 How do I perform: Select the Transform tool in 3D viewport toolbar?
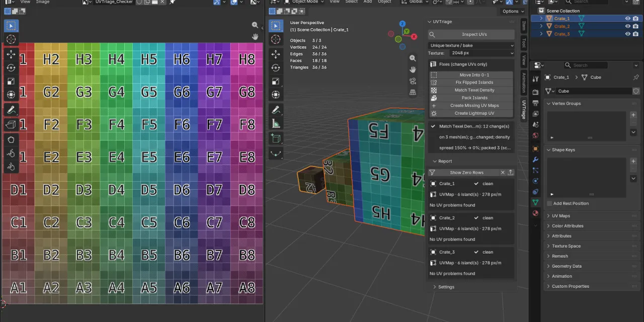(x=276, y=95)
